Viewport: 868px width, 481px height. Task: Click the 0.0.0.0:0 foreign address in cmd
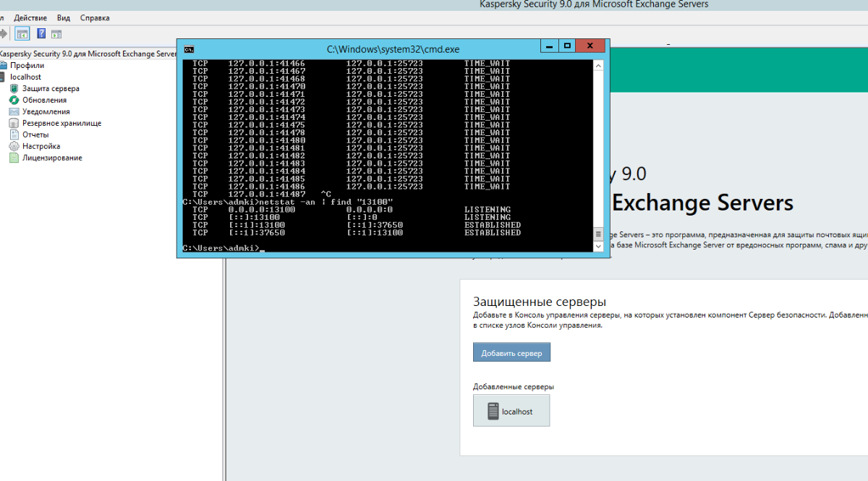(x=368, y=210)
